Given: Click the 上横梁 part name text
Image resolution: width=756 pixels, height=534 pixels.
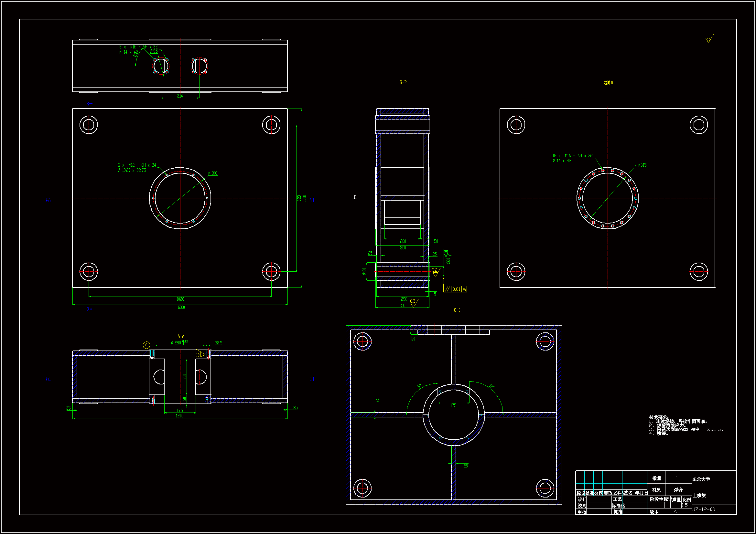Looking at the screenshot, I should click(x=699, y=496).
